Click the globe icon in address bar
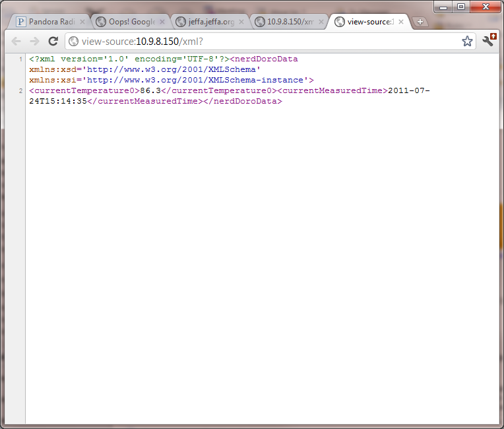504x429 pixels. click(73, 41)
